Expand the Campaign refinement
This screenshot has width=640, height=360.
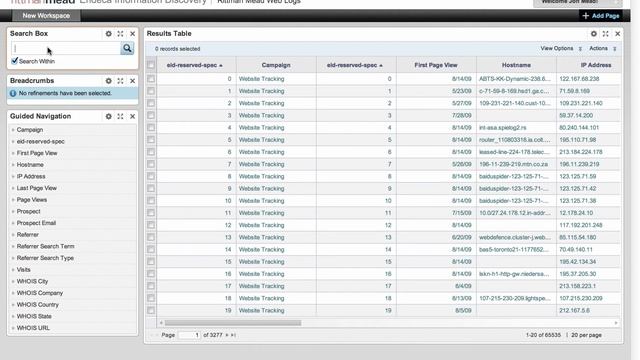click(x=29, y=130)
